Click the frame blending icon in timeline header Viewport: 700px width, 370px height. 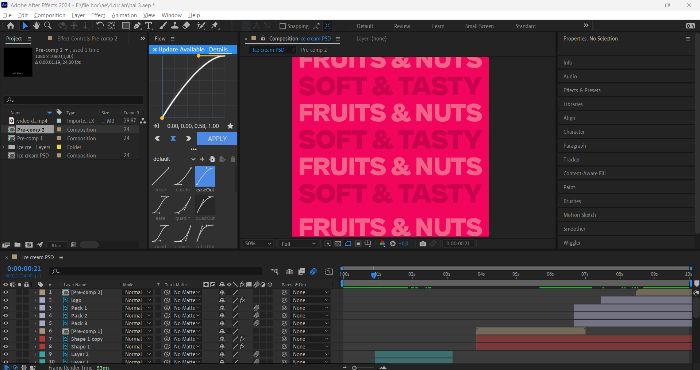pyautogui.click(x=301, y=271)
